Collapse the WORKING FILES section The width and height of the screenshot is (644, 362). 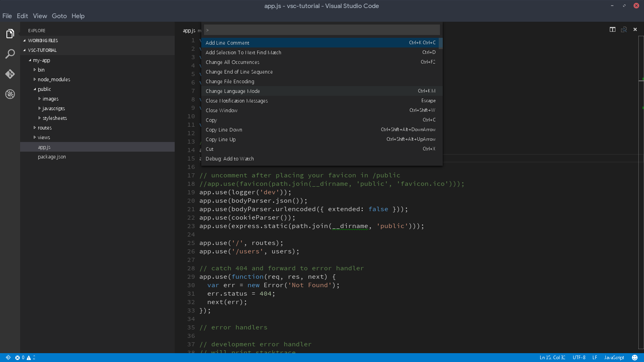[x=97, y=41]
